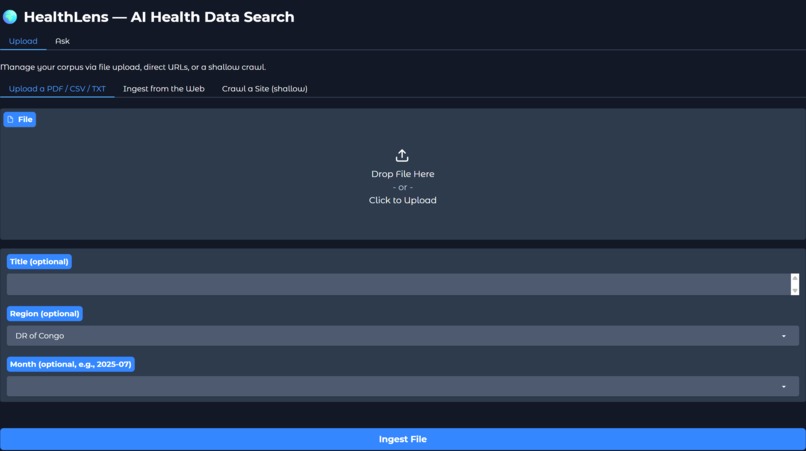Switch to the Upload tab
This screenshot has width=806, height=451.
pyautogui.click(x=23, y=41)
